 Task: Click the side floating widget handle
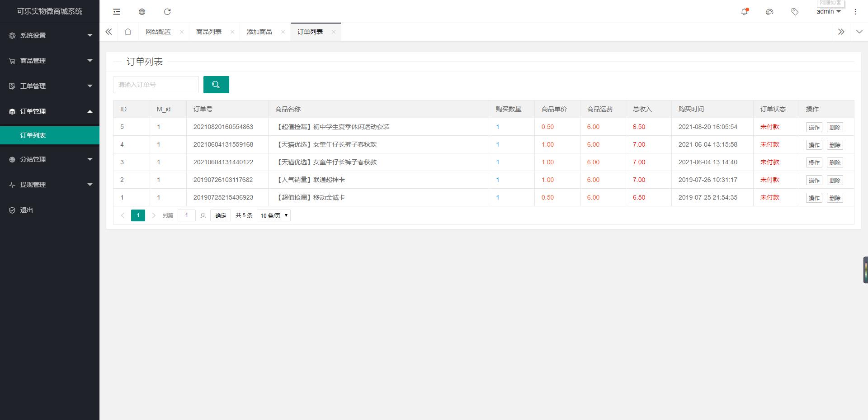pyautogui.click(x=865, y=270)
